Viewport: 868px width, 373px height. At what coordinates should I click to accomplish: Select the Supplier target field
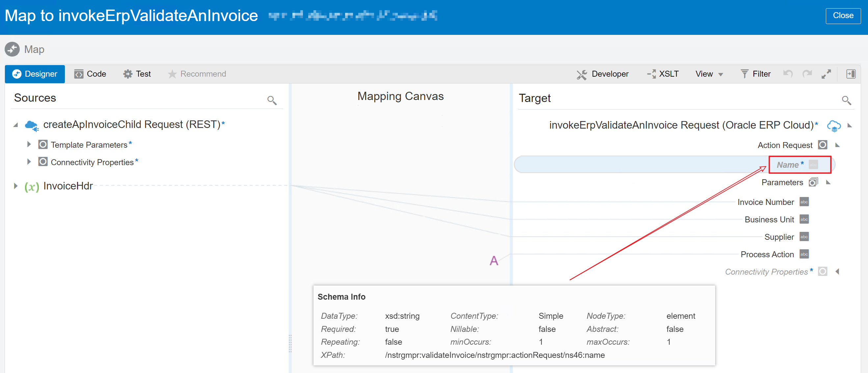(779, 237)
